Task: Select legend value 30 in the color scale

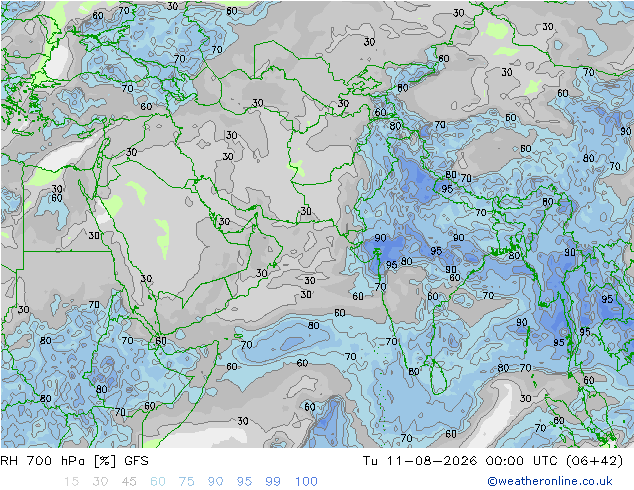Action: point(100,482)
